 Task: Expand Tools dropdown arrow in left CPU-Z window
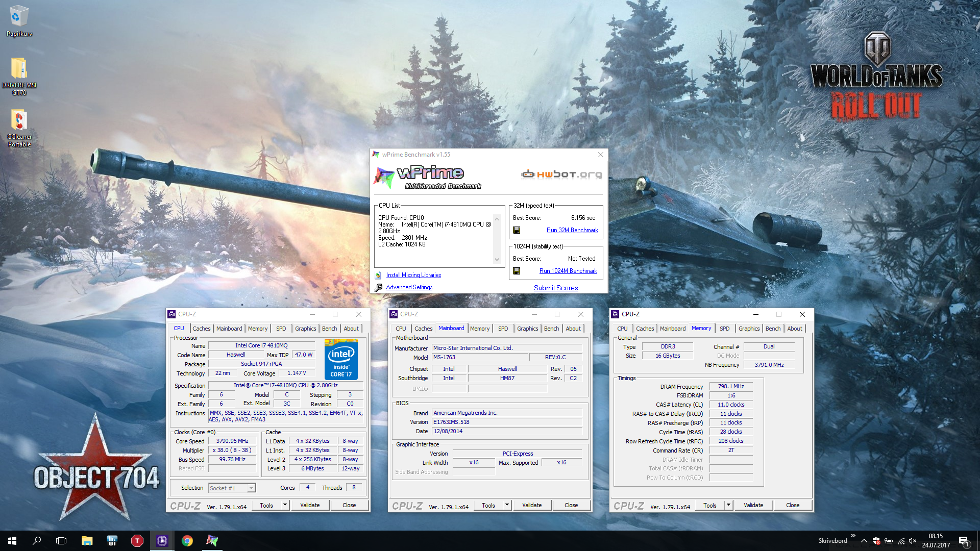coord(285,505)
